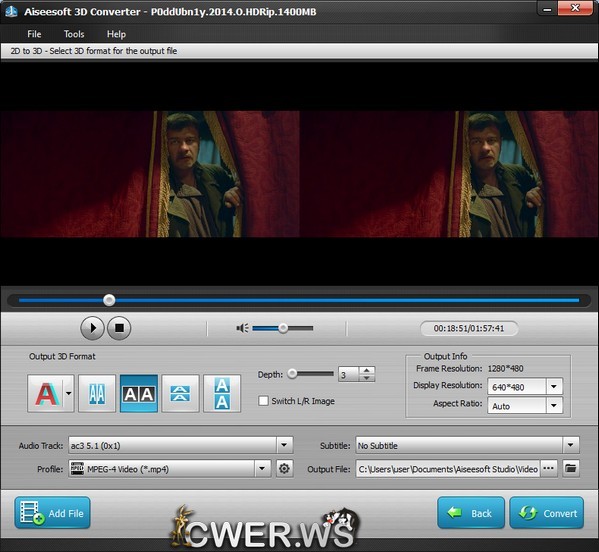Open the File menu

[34, 34]
